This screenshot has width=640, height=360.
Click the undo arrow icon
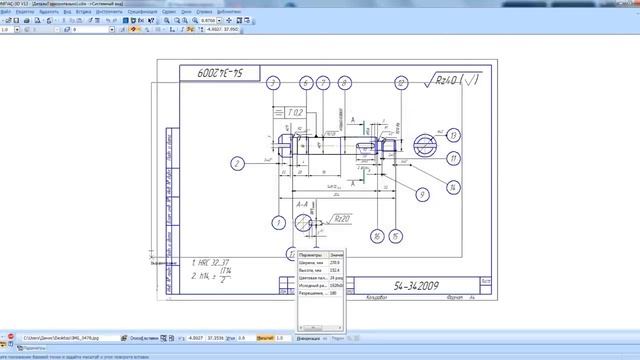coord(108,20)
